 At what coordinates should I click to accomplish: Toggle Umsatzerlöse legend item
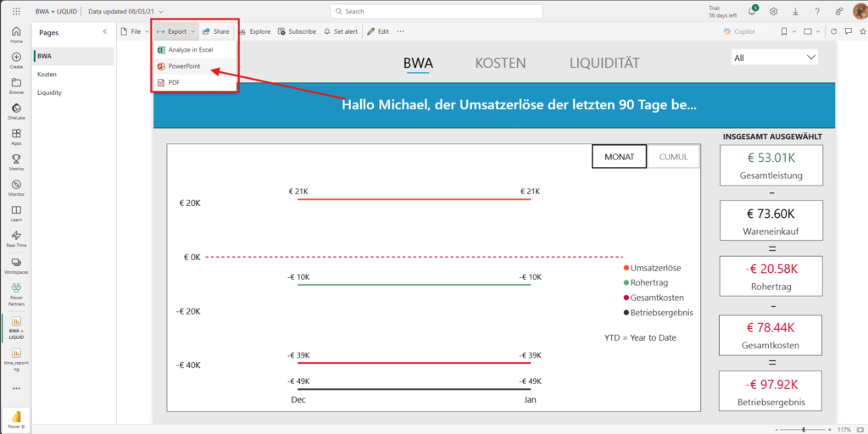click(652, 268)
